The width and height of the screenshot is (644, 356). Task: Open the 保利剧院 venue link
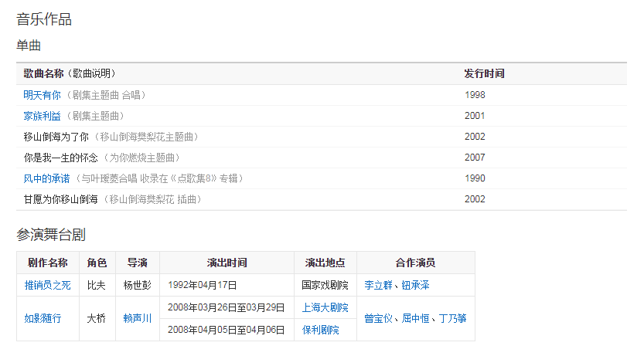click(x=320, y=329)
